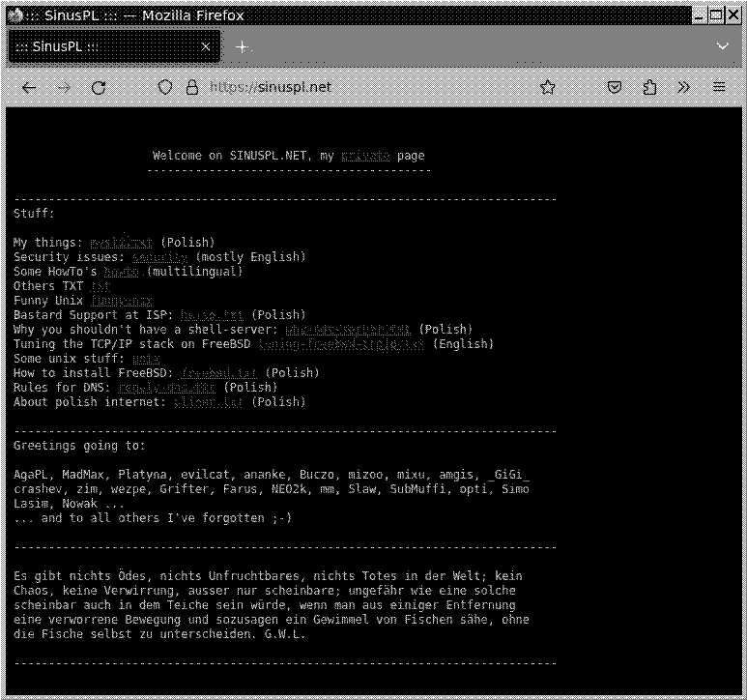The width and height of the screenshot is (747, 700).
Task: Open the Some HowTo's link
Action: [121, 272]
